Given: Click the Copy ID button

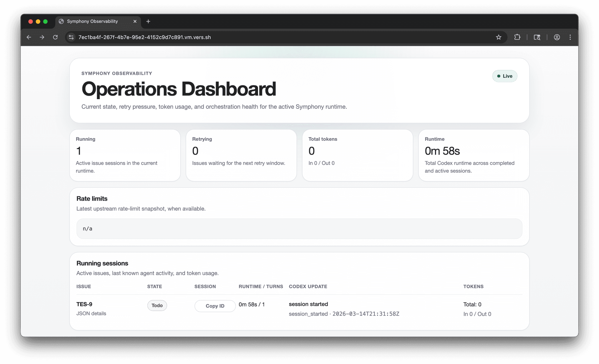Looking at the screenshot, I should 215,306.
